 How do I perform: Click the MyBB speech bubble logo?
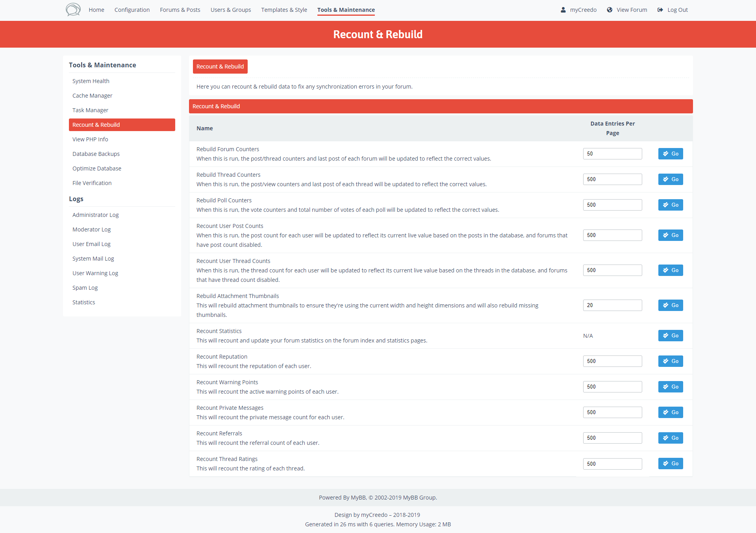pos(73,9)
